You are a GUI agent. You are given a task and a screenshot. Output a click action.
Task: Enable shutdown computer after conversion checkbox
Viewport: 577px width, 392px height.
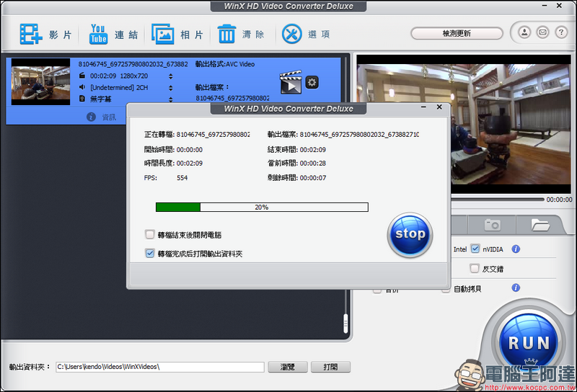(150, 234)
